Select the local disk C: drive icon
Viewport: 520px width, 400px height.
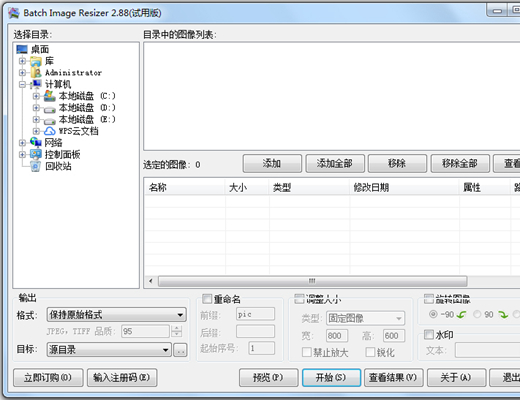(x=50, y=96)
